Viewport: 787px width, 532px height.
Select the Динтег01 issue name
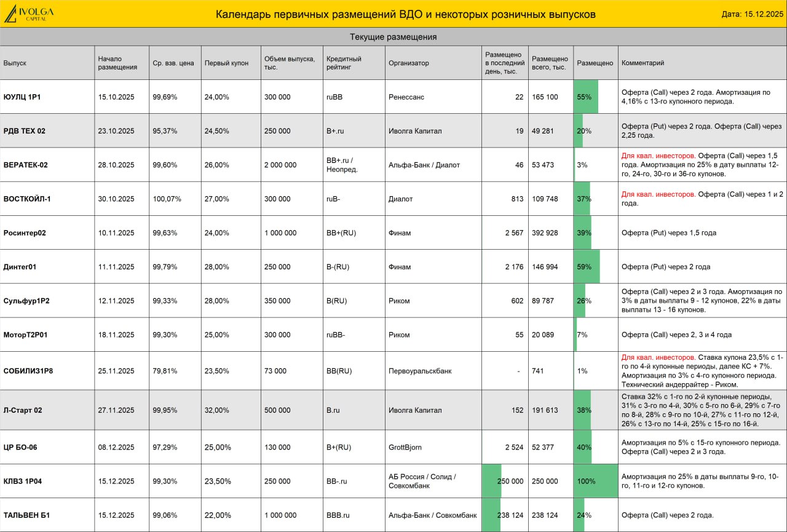(20, 267)
